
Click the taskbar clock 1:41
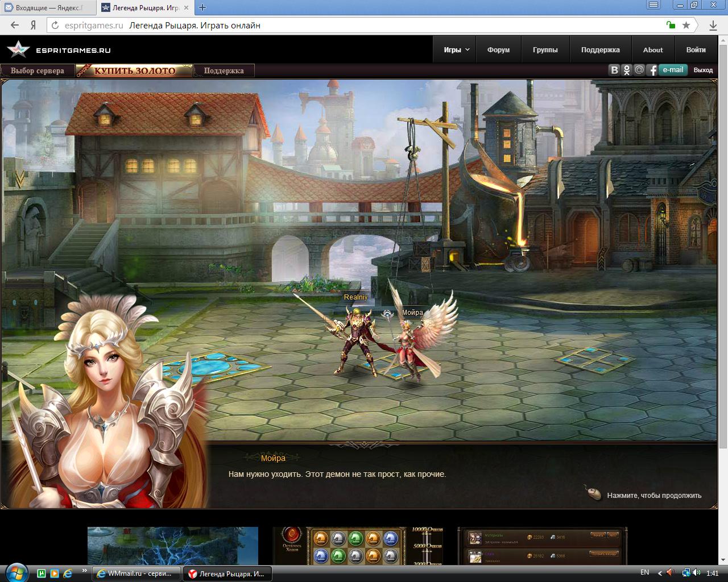(712, 573)
